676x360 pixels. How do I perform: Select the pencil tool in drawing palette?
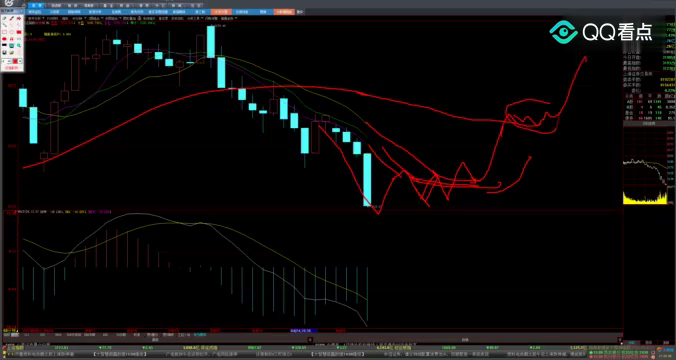pyautogui.click(x=4, y=19)
